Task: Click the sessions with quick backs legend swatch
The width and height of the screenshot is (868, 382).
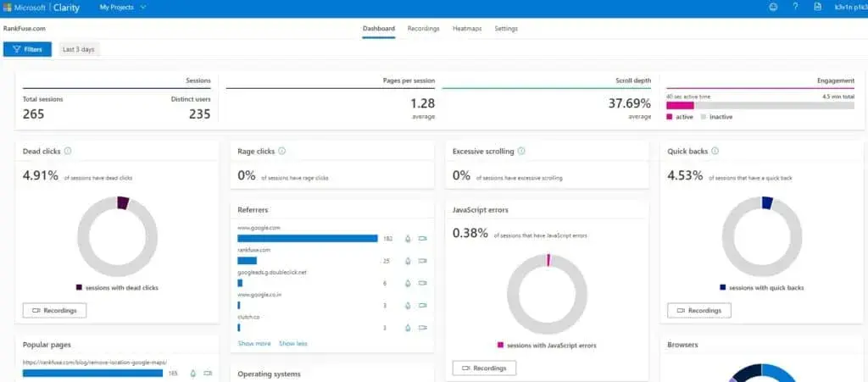Action: 722,287
